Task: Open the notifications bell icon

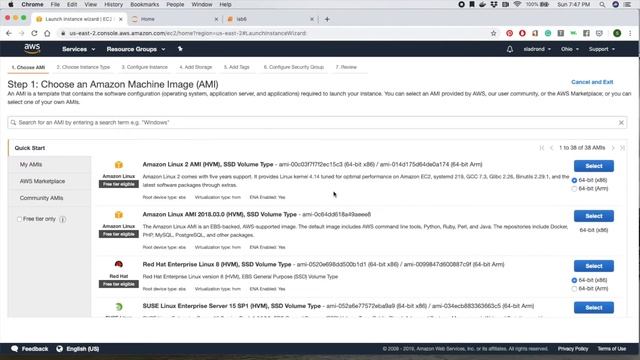Action: click(x=510, y=49)
